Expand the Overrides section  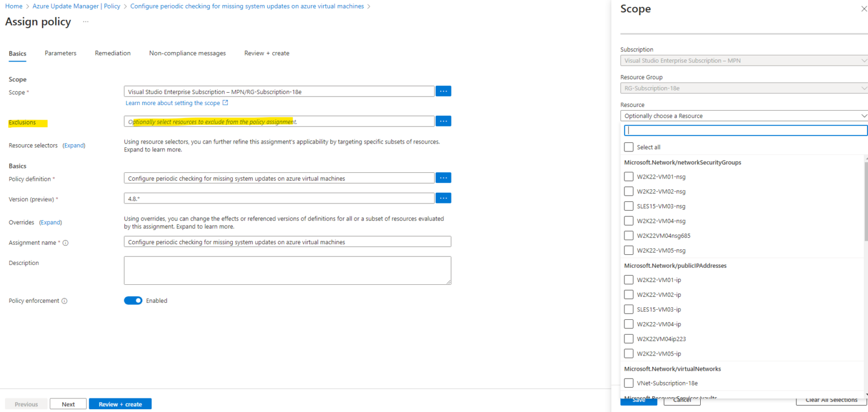click(x=50, y=223)
